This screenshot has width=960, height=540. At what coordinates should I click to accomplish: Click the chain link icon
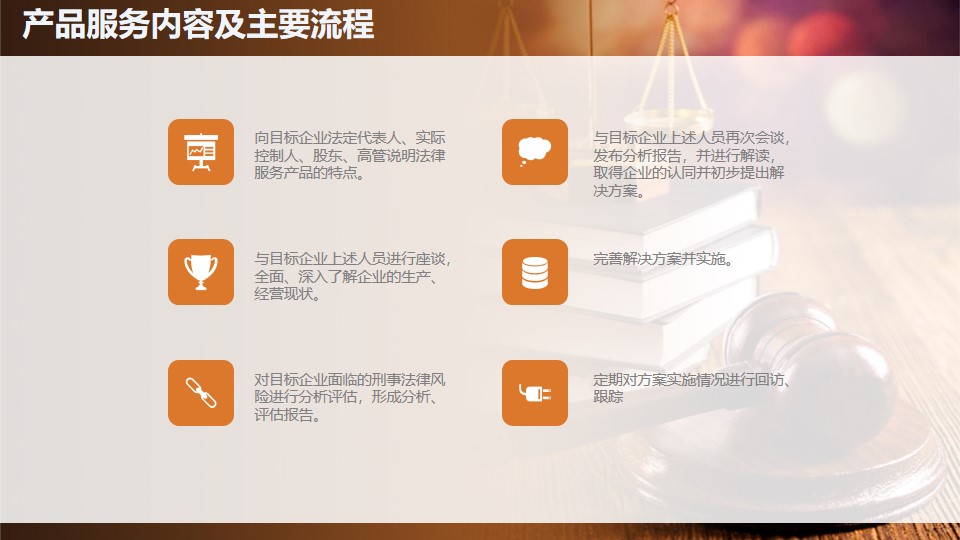click(x=201, y=393)
